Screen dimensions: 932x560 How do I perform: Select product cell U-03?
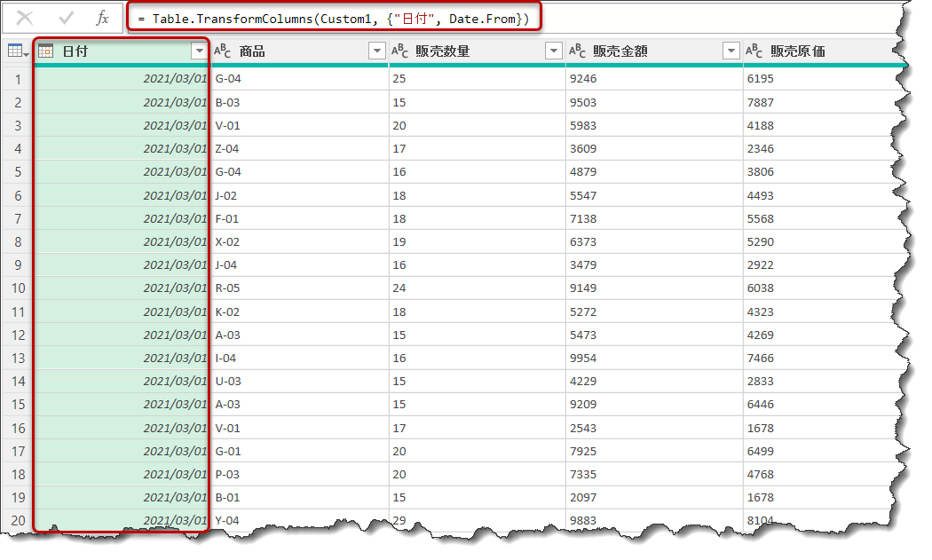coord(299,382)
